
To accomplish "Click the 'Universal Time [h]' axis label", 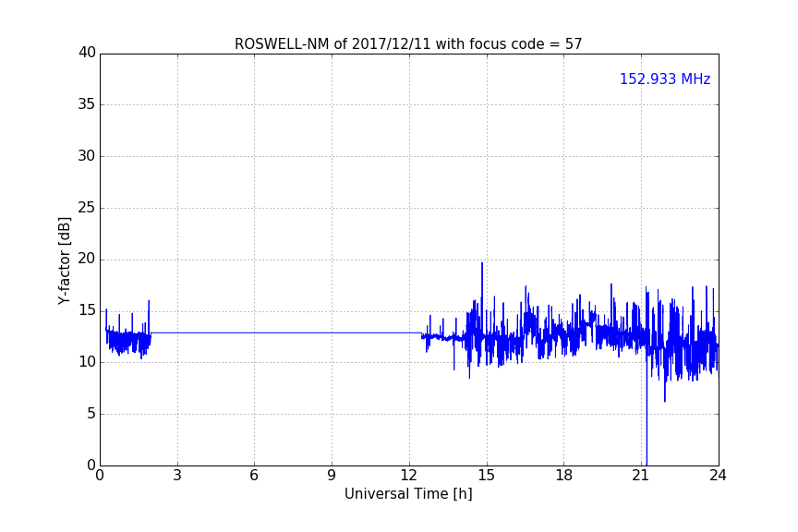I will coord(408,494).
